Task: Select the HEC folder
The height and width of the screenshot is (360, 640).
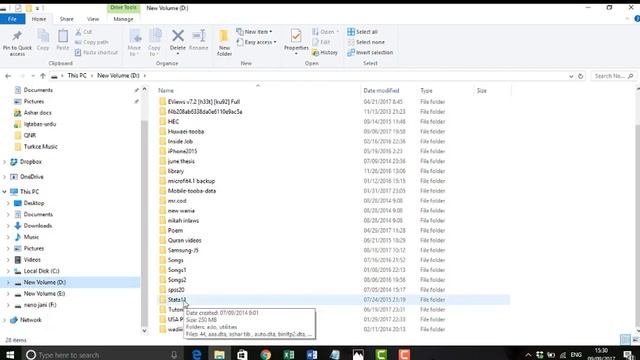Action: tap(173, 122)
